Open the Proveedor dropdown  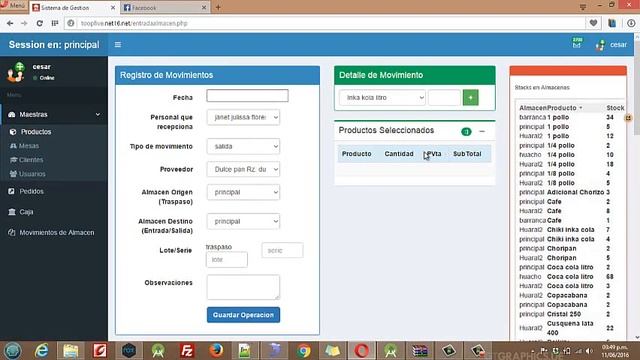[243, 169]
